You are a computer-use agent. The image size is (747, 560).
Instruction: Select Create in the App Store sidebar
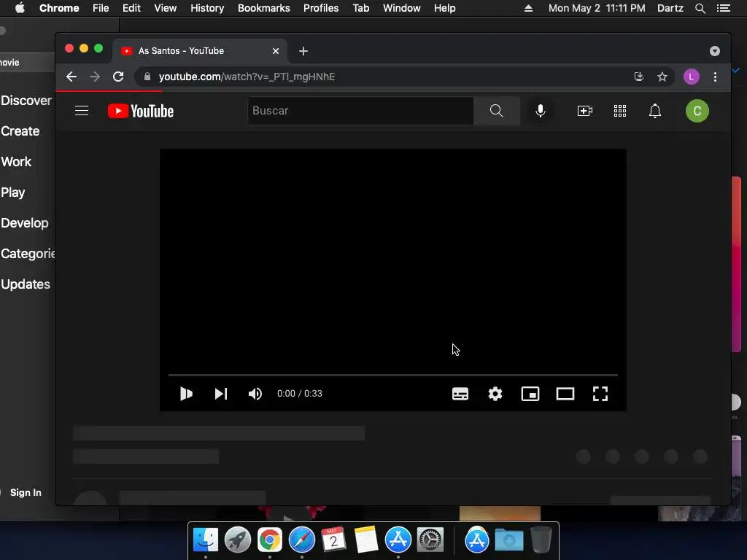[20, 131]
